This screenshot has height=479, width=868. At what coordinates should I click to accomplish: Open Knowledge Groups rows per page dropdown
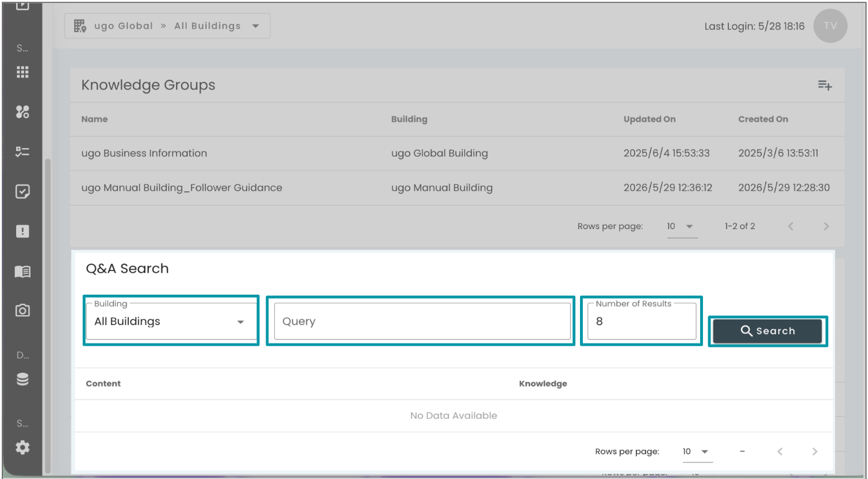point(682,226)
